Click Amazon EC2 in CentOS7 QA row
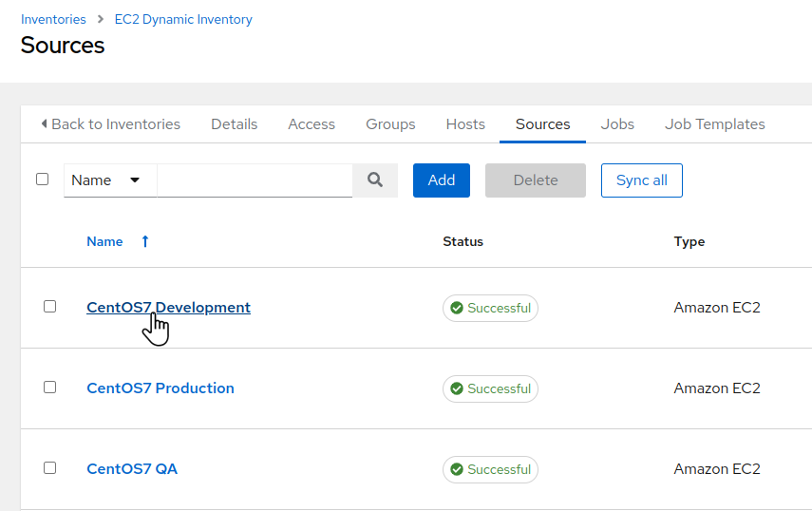Image resolution: width=812 pixels, height=511 pixels. pyautogui.click(x=717, y=469)
